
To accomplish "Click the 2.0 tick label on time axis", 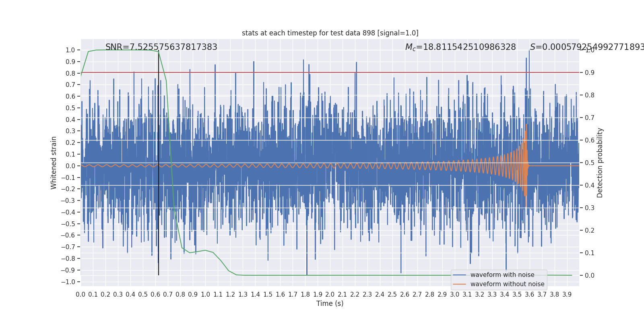I will 330,295.
